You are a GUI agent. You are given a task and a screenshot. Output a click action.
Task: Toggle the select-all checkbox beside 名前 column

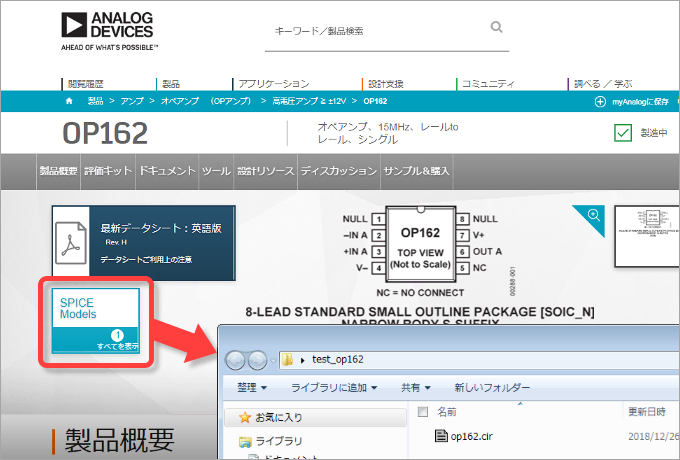422,411
